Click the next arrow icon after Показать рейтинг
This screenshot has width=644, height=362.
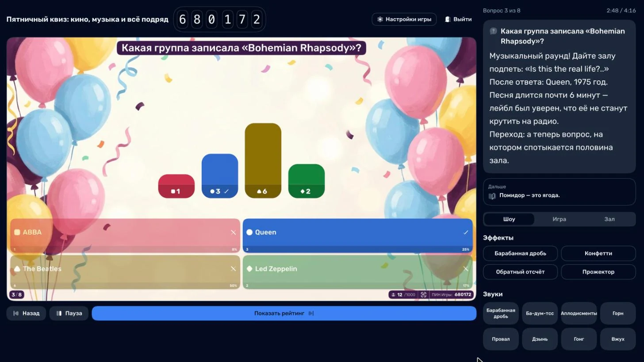click(x=311, y=313)
